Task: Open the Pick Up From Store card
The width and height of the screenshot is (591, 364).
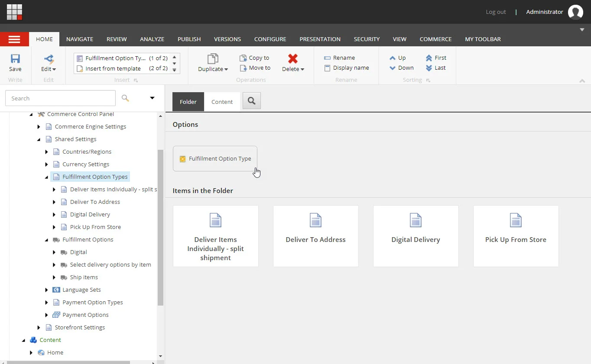Action: 516,236
